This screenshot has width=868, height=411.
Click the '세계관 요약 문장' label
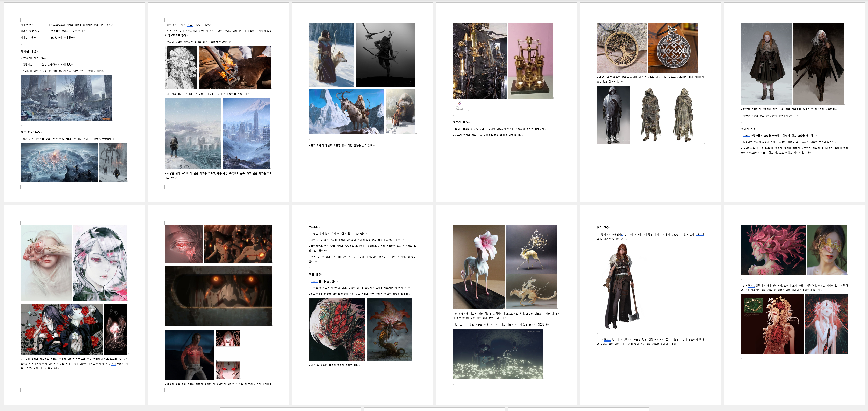(x=30, y=31)
